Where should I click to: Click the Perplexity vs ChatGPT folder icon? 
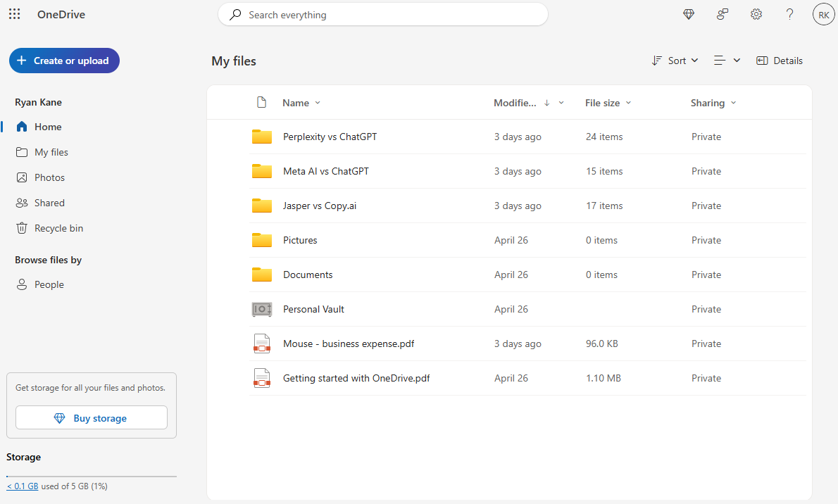262,137
